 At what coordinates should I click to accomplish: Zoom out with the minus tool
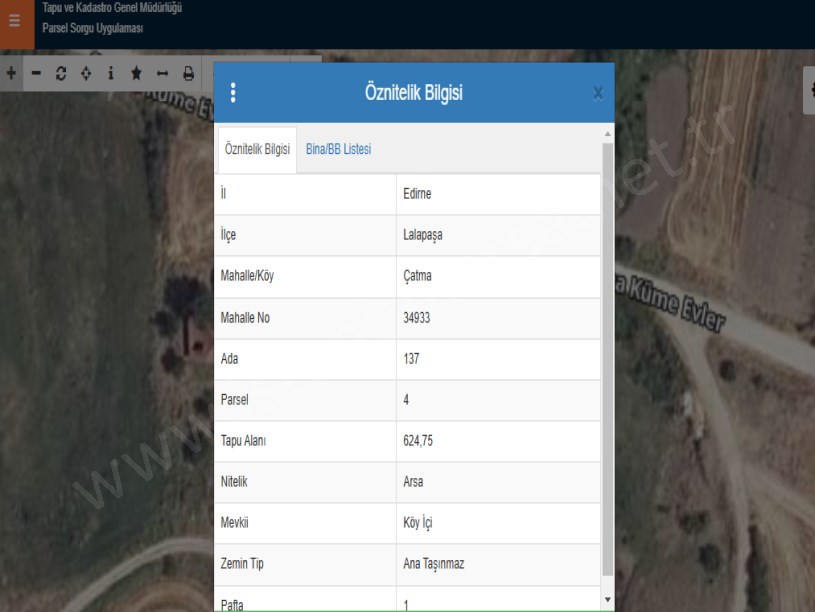(x=36, y=73)
